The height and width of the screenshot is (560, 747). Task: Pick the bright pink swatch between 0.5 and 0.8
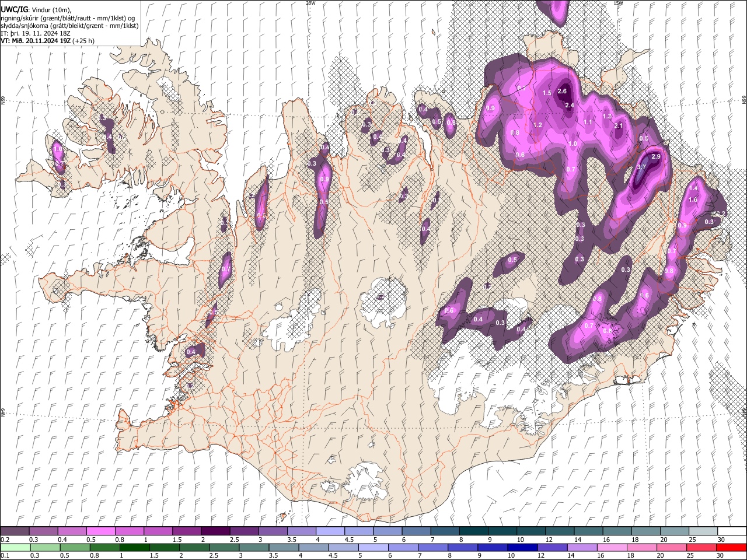100,531
